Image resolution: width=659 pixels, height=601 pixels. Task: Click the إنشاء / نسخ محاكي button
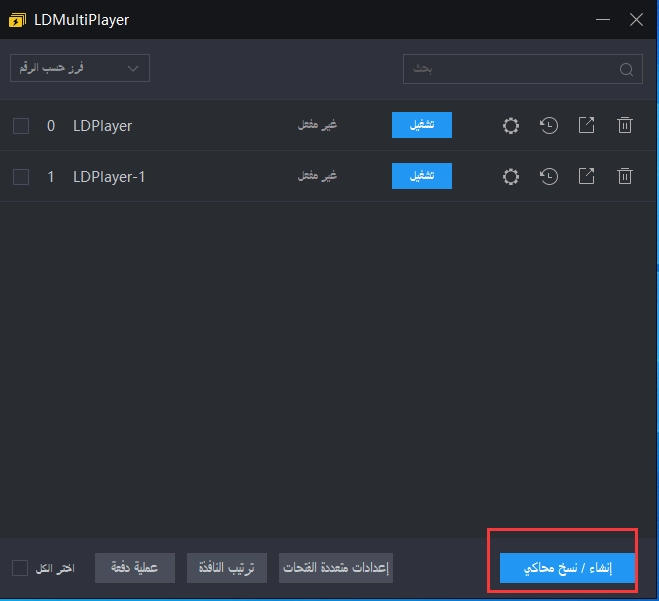[x=567, y=568]
